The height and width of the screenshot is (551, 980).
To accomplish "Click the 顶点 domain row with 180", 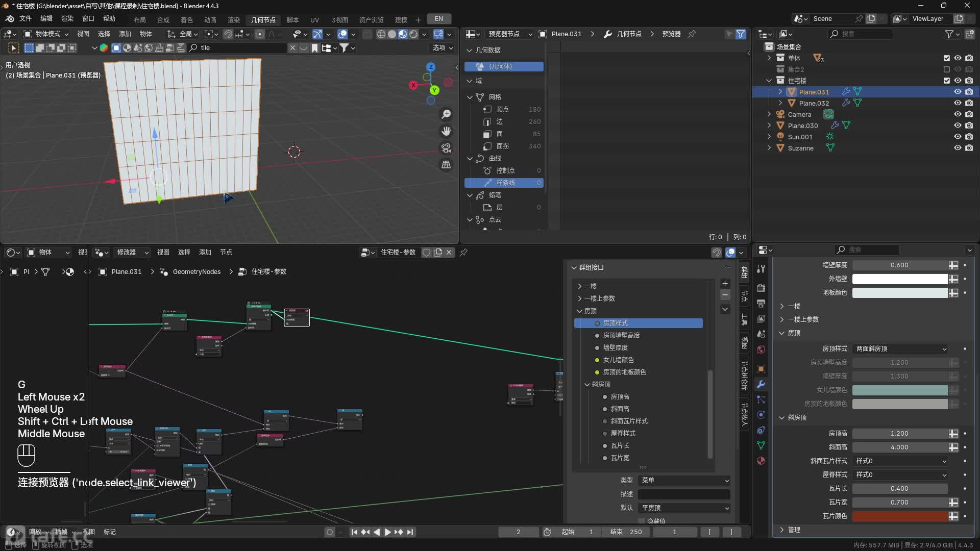I will coord(504,109).
